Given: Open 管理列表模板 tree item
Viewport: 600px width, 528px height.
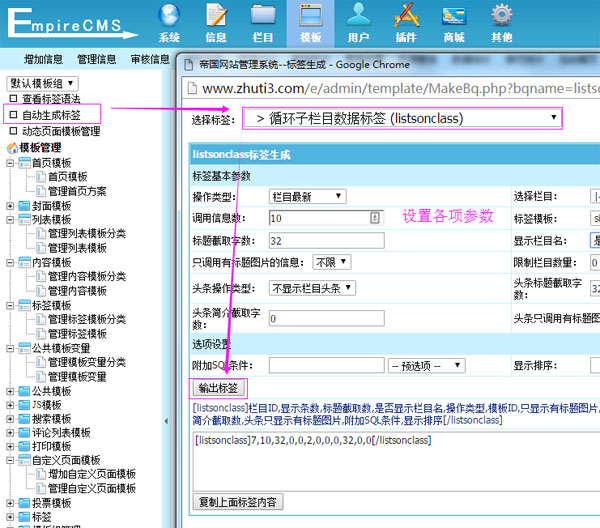Looking at the screenshot, I should pos(77,248).
